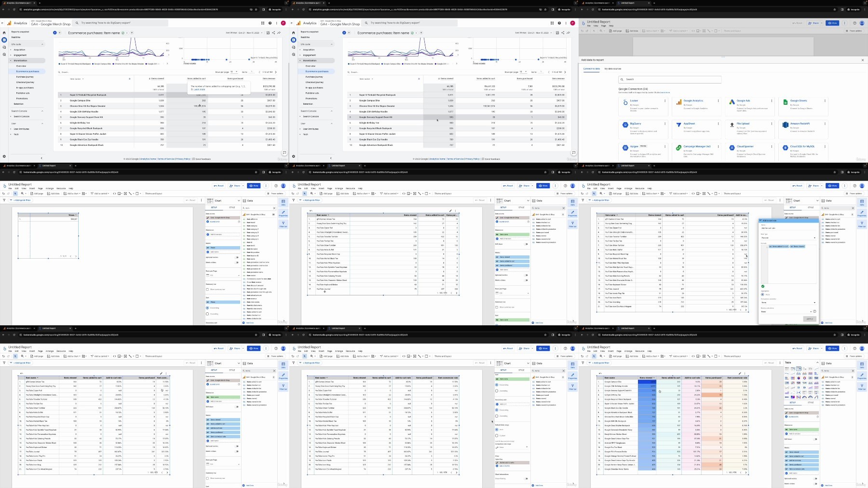Open Learn more link in the Analytics tooltip
The image size is (868, 488).
[200, 89]
